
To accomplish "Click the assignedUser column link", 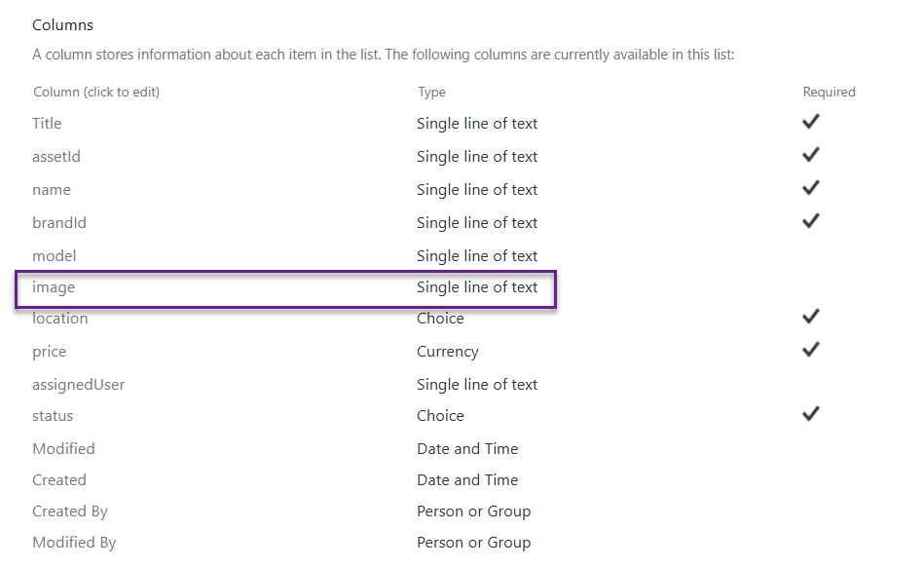I will point(79,385).
